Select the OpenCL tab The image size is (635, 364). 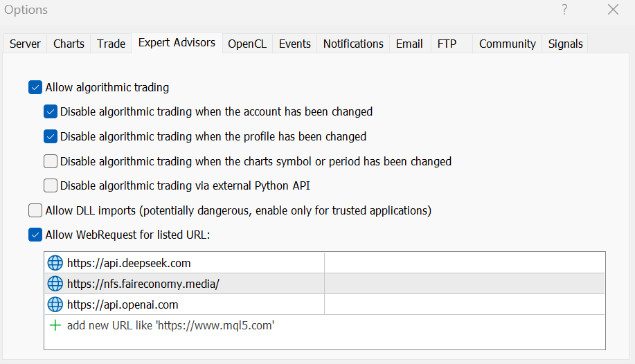click(x=247, y=44)
